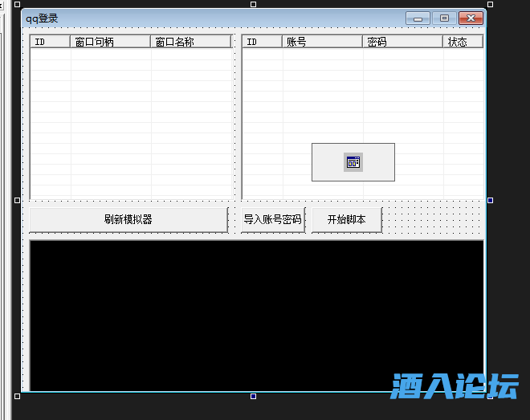Click inside the black log output box
530x420 pixels.
pos(257,313)
